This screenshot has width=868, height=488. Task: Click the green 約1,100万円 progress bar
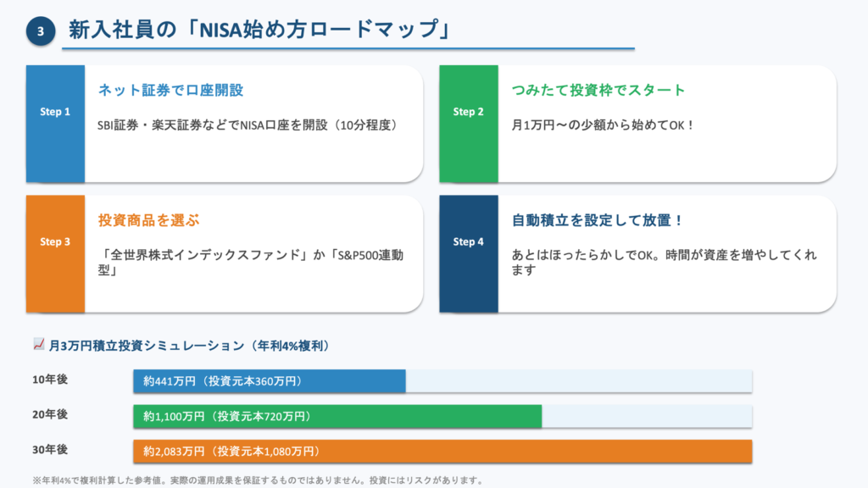337,416
